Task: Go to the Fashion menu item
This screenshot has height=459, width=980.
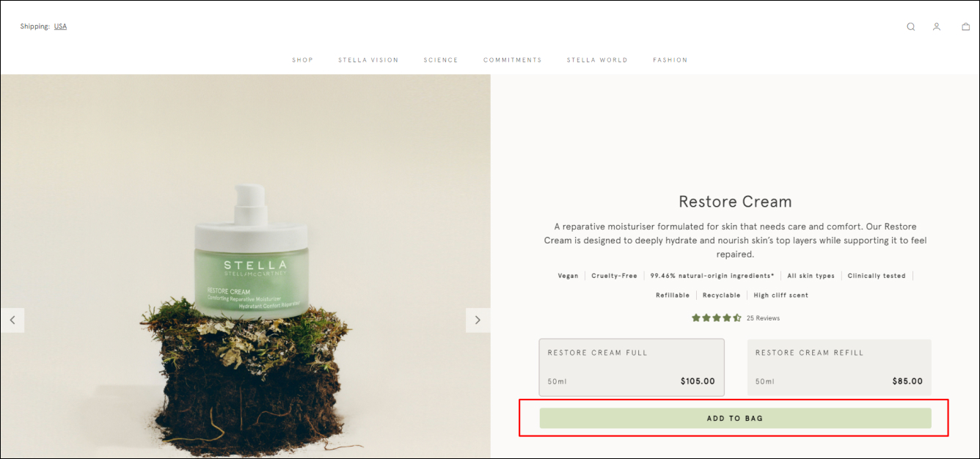Action: tap(670, 60)
